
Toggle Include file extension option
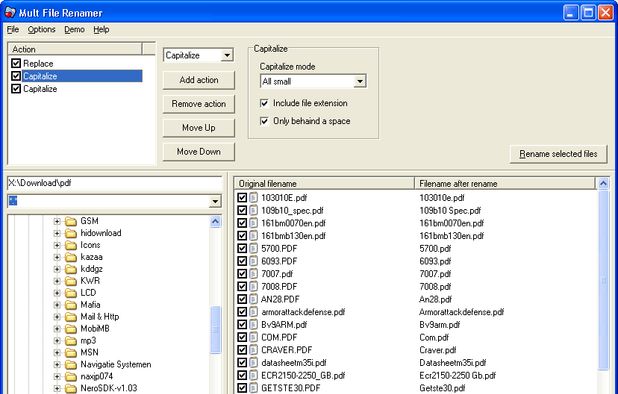(264, 103)
